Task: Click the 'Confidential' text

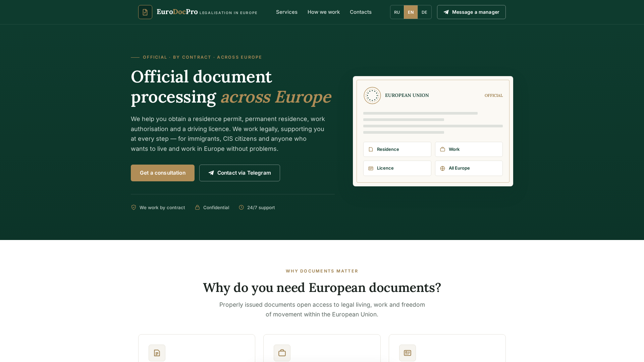Action: coord(216,207)
